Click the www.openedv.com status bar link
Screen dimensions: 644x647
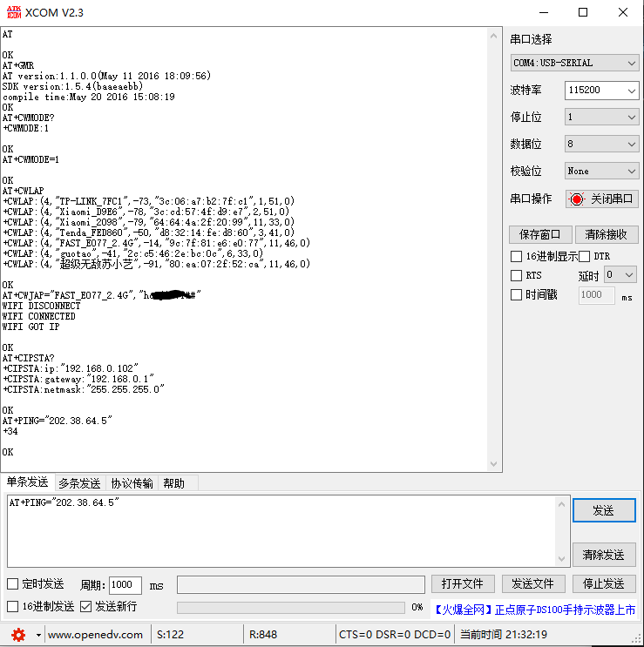click(x=95, y=635)
